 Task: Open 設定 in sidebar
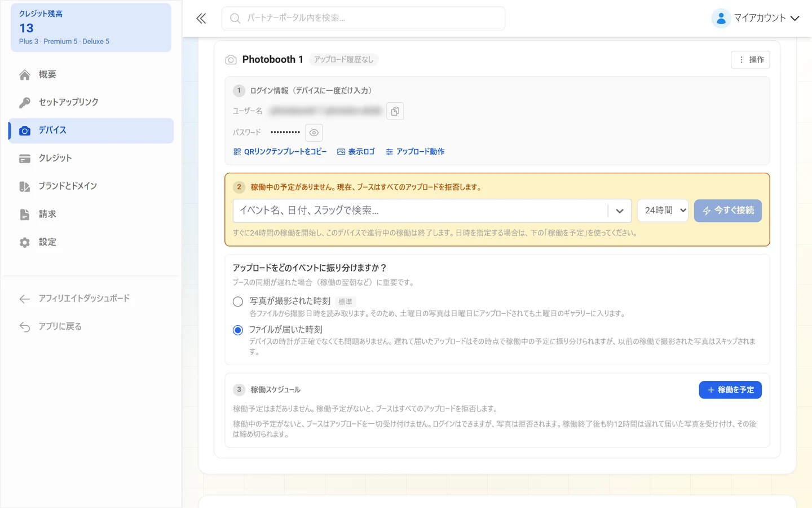pyautogui.click(x=91, y=242)
